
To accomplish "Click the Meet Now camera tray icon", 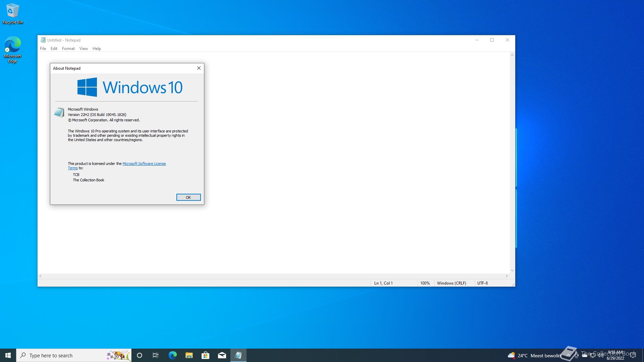I will click(x=576, y=355).
